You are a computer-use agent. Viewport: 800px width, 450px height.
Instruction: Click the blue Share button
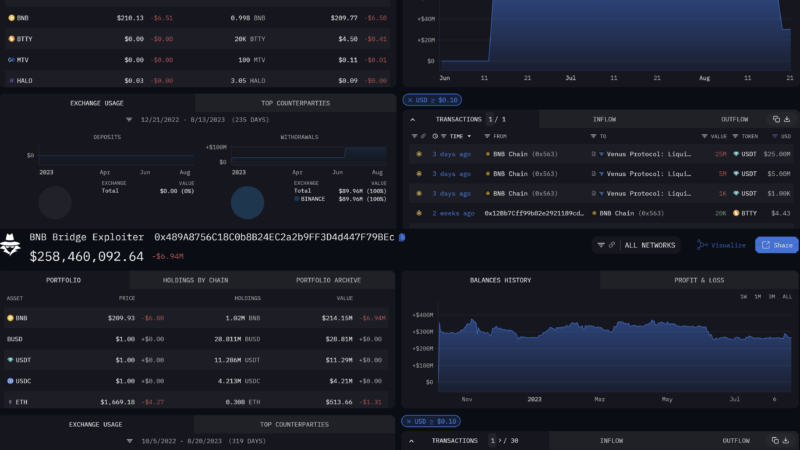coord(777,245)
